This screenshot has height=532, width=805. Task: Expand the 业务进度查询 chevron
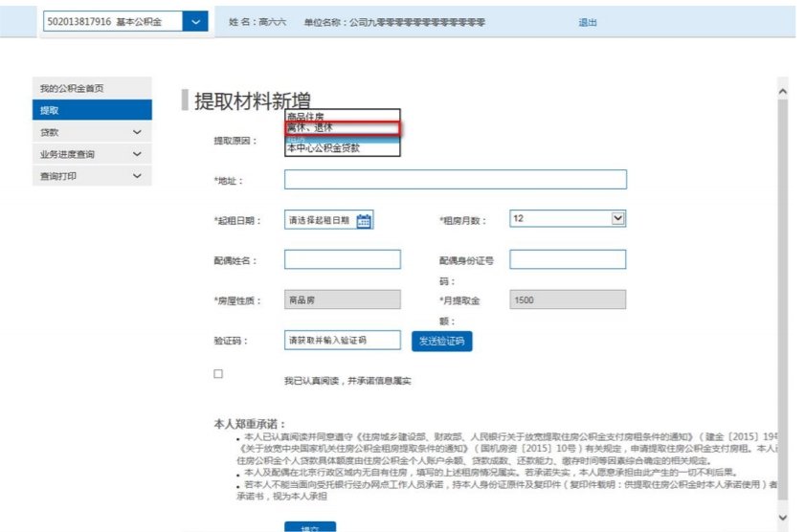pyautogui.click(x=137, y=154)
